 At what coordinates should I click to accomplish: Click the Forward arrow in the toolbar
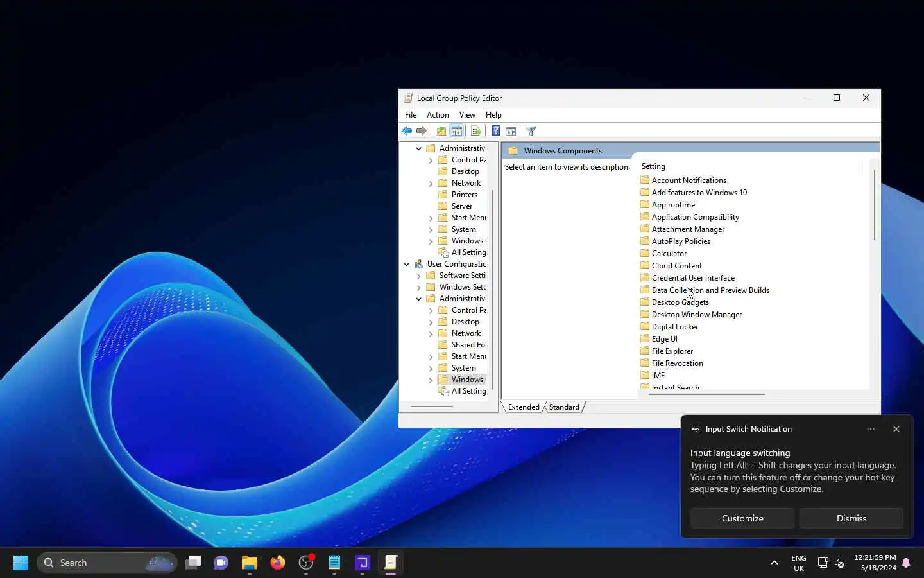pos(422,131)
